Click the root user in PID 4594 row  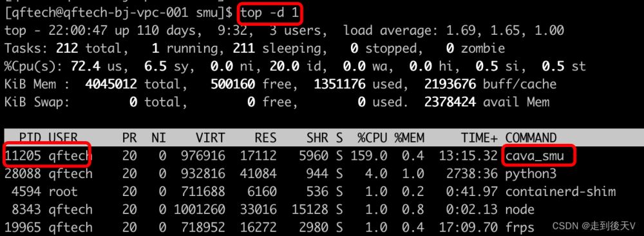pos(63,192)
